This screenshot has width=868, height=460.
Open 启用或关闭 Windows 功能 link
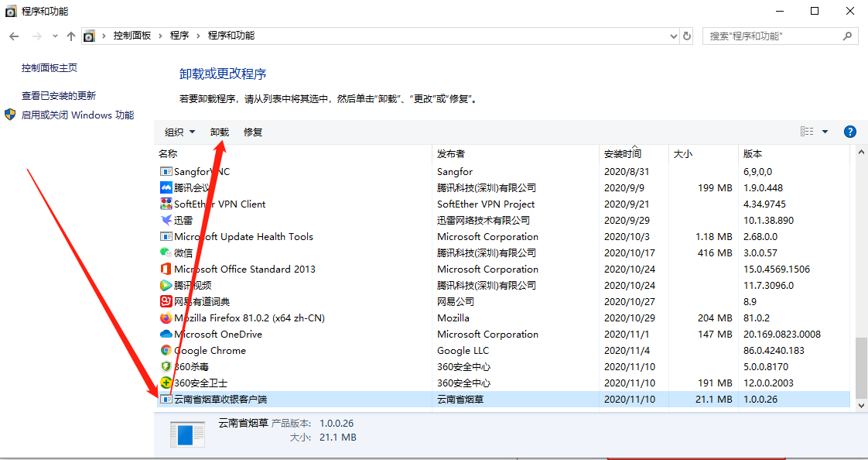pyautogui.click(x=77, y=115)
